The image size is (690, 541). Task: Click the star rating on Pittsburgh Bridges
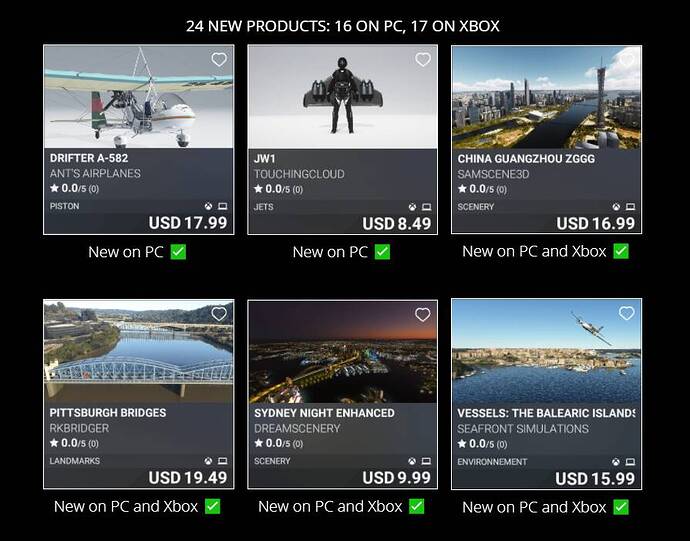(x=74, y=443)
